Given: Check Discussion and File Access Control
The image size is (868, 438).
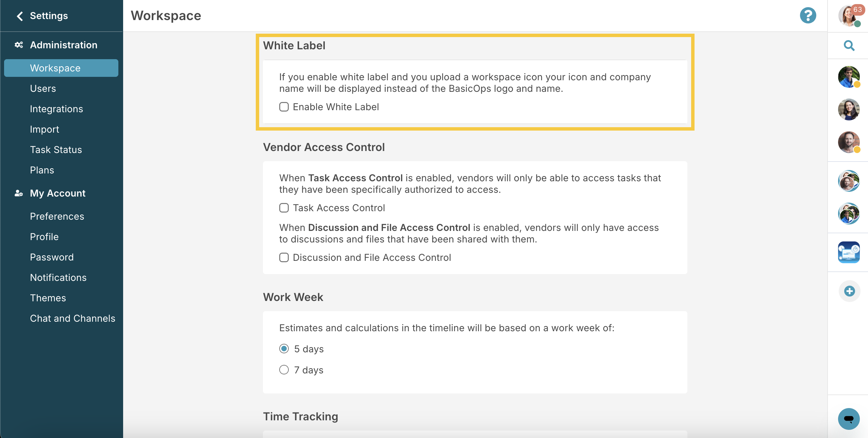Looking at the screenshot, I should tap(284, 257).
